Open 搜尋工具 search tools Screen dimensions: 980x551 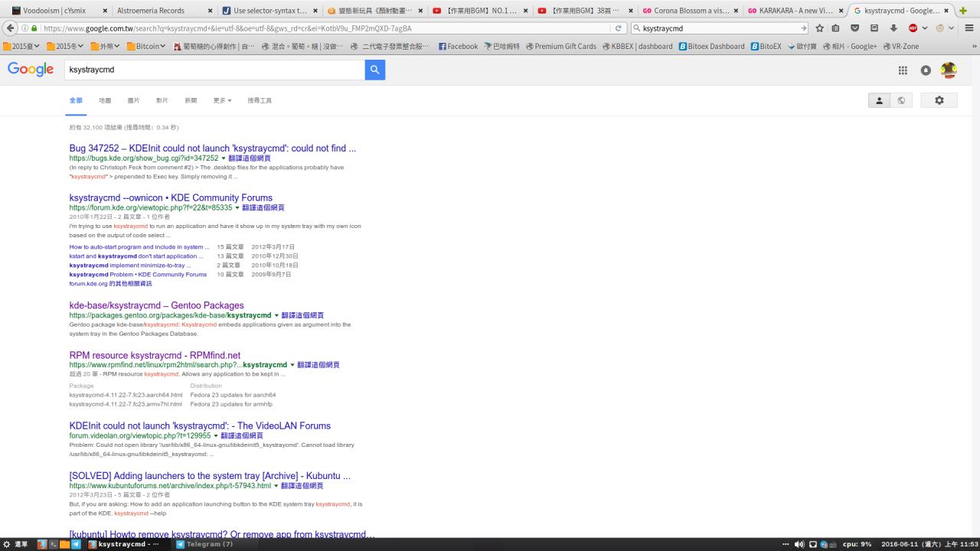[x=260, y=100]
